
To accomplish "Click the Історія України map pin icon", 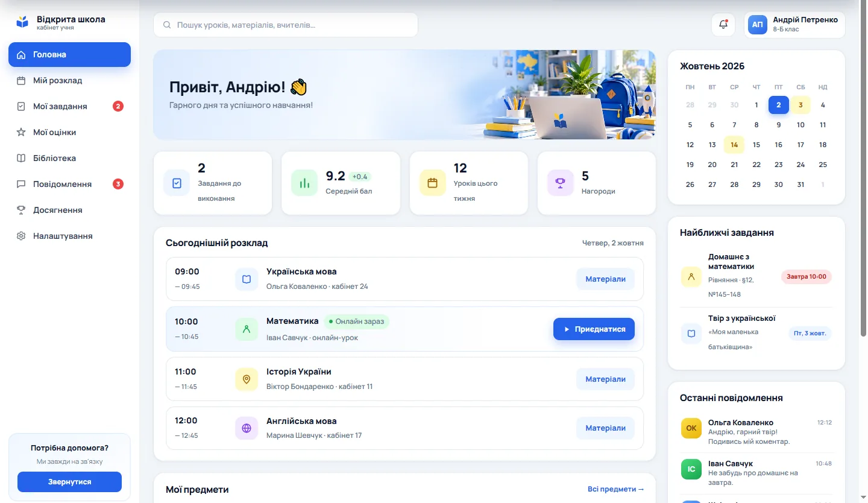I will coord(247,379).
